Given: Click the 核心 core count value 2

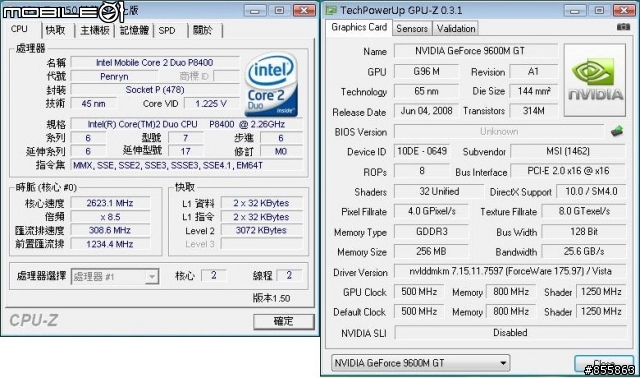Looking at the screenshot, I should coord(214,276).
